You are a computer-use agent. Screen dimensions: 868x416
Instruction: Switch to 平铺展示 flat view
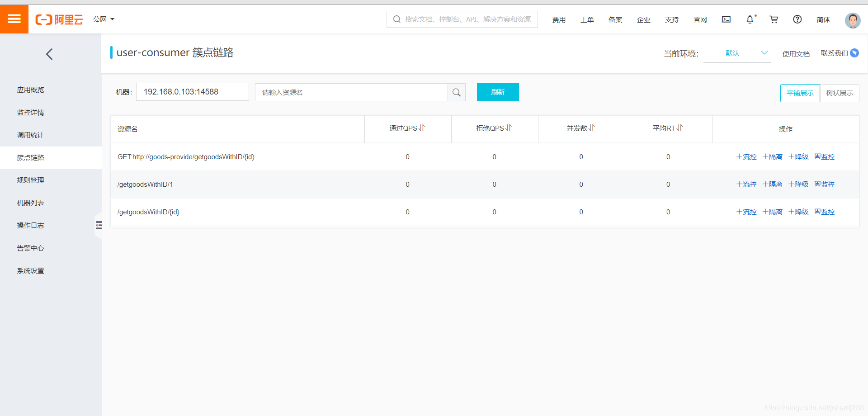point(800,93)
